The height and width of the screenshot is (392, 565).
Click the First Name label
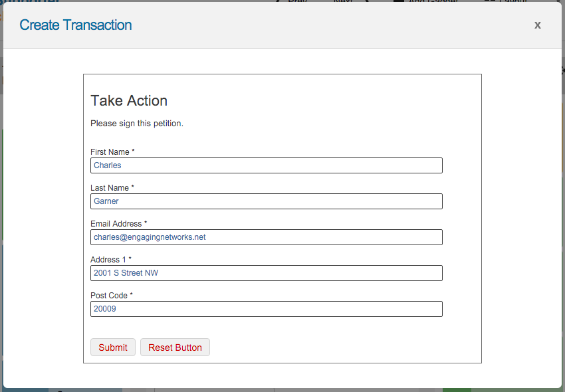[x=110, y=152]
